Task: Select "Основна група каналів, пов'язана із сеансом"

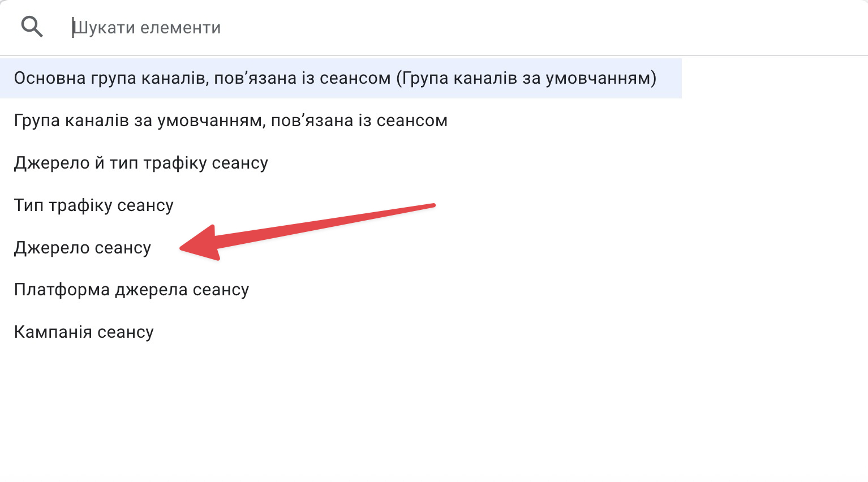Action: (x=335, y=78)
